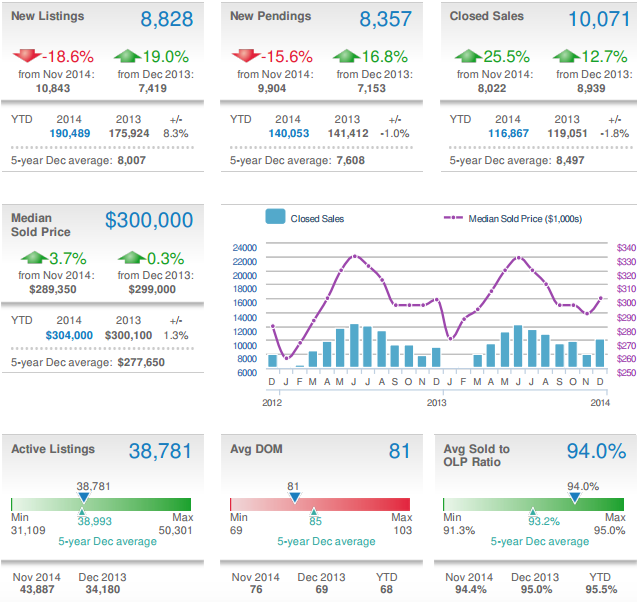The height and width of the screenshot is (602, 637).
Task: Click the red down arrow beside -15.6%
Action: click(x=246, y=56)
